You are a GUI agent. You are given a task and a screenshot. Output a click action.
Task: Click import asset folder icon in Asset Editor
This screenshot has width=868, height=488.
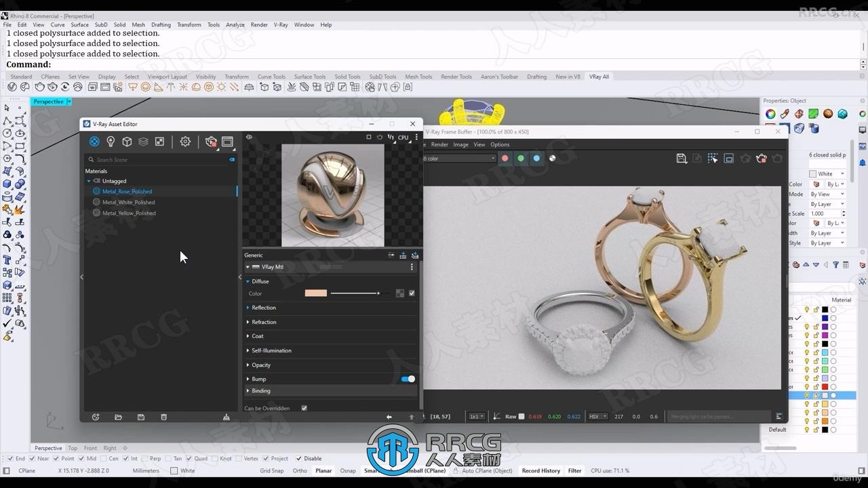(118, 417)
